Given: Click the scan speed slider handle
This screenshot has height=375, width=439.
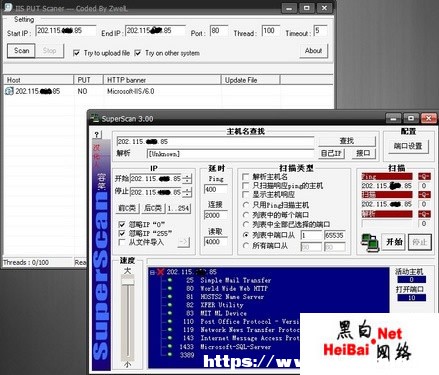Looking at the screenshot, I should (127, 281).
